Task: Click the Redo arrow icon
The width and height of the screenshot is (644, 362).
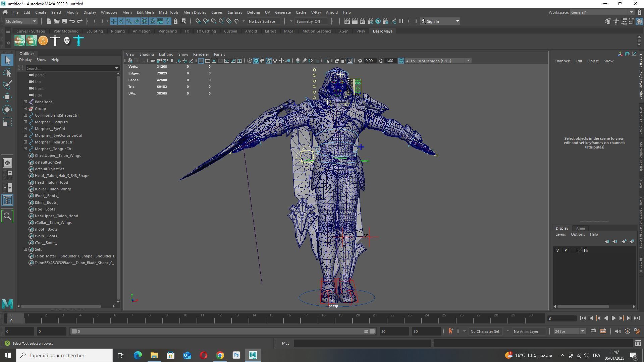Action: click(x=80, y=21)
